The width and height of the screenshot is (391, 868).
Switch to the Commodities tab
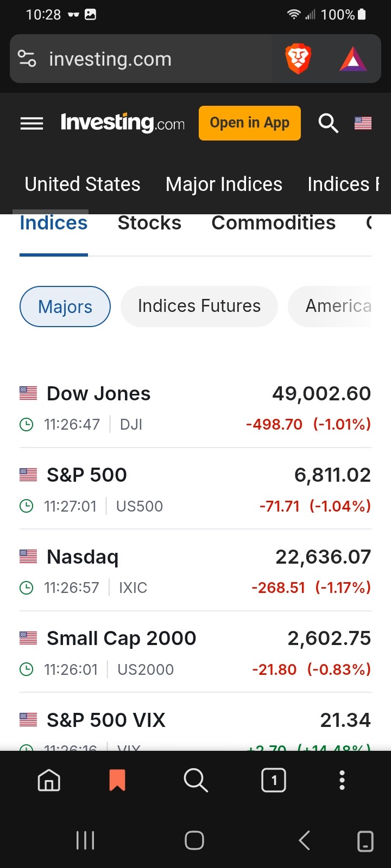tap(274, 224)
